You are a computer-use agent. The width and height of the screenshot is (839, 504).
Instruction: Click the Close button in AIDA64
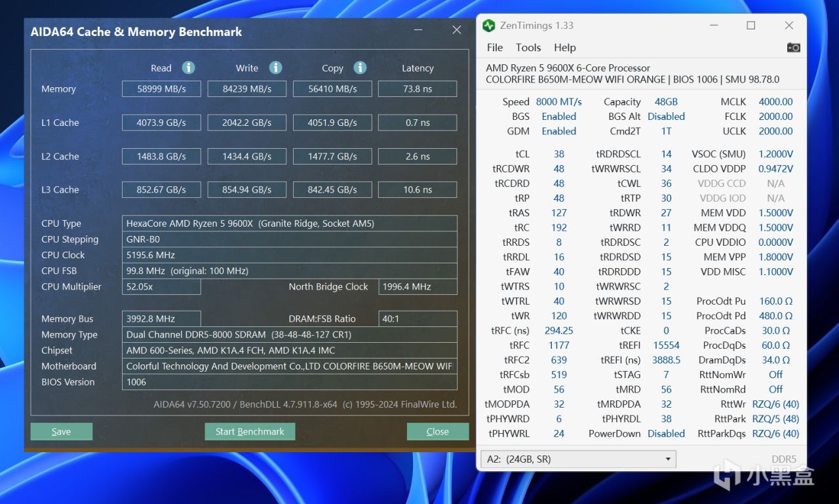point(437,431)
